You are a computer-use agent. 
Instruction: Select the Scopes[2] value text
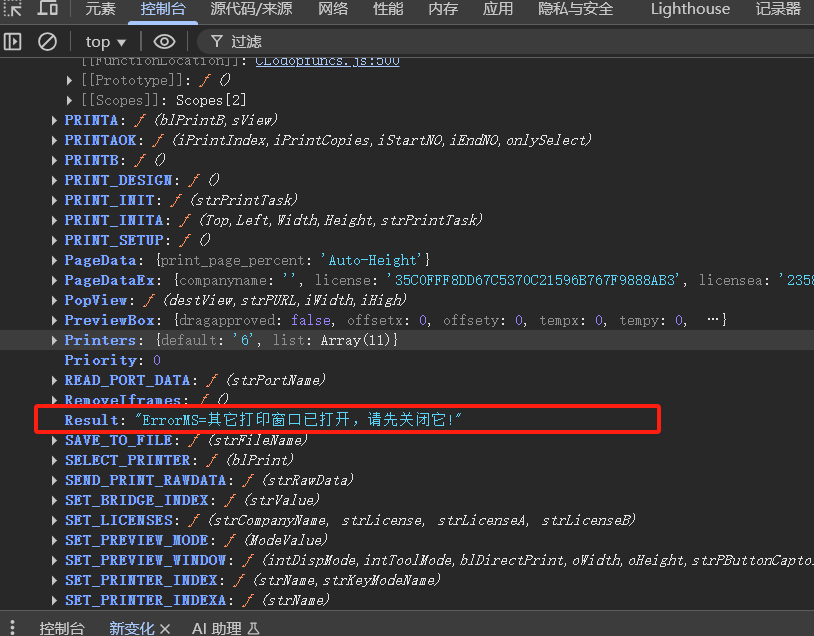point(211,100)
